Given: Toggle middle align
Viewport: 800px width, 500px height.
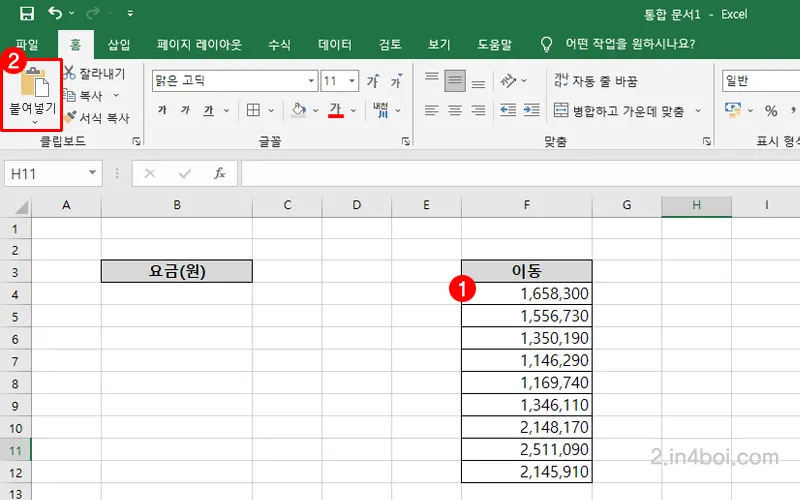Looking at the screenshot, I should 455,81.
